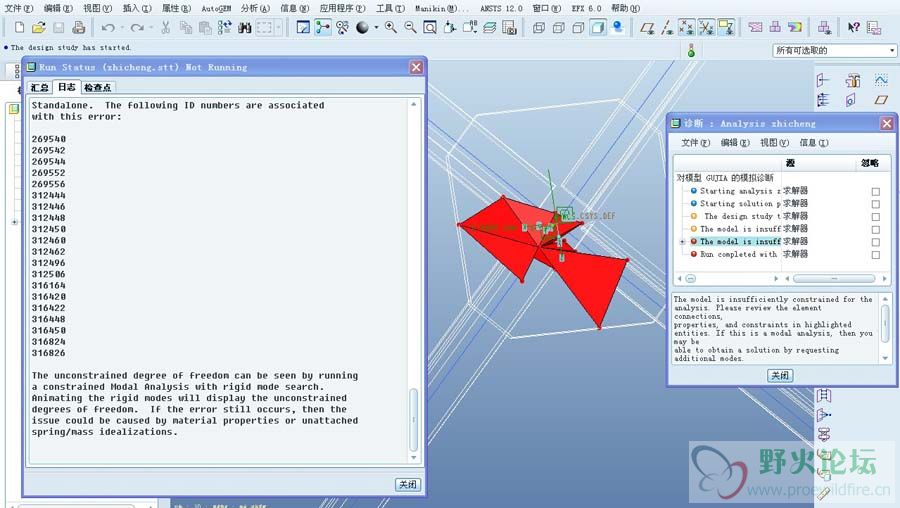Open the Redo history dropdown arrow
The width and height of the screenshot is (900, 508).
(x=151, y=27)
